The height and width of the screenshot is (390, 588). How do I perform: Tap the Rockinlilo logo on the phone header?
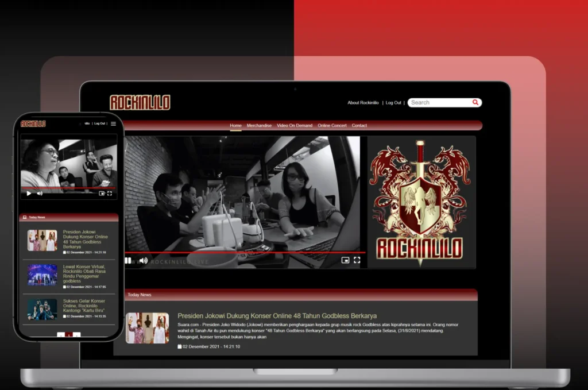pyautogui.click(x=33, y=123)
